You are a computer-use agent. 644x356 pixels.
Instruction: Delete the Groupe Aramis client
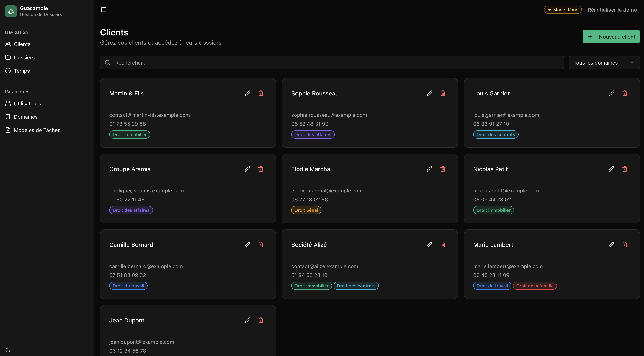[261, 169]
